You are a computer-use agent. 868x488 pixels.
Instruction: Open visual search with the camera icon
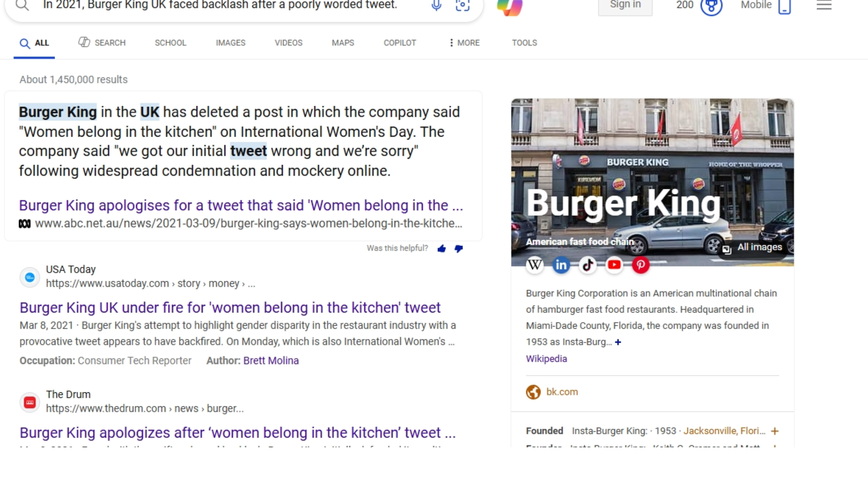pos(463,5)
